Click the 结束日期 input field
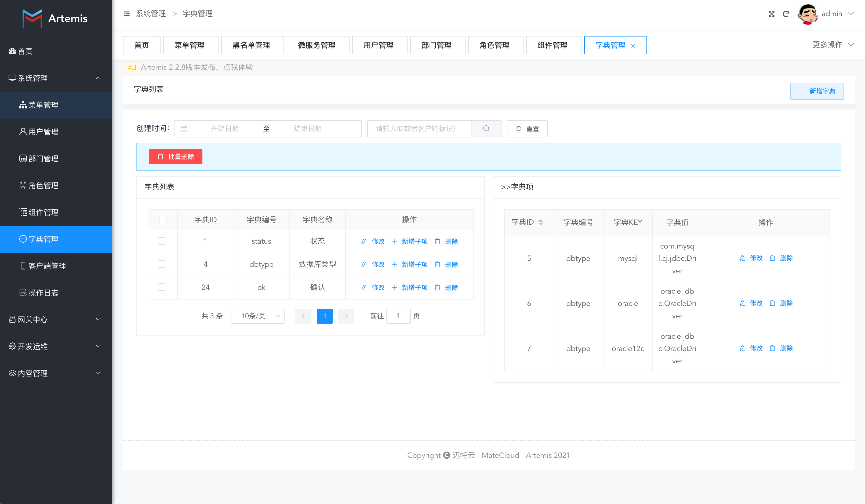 (308, 129)
